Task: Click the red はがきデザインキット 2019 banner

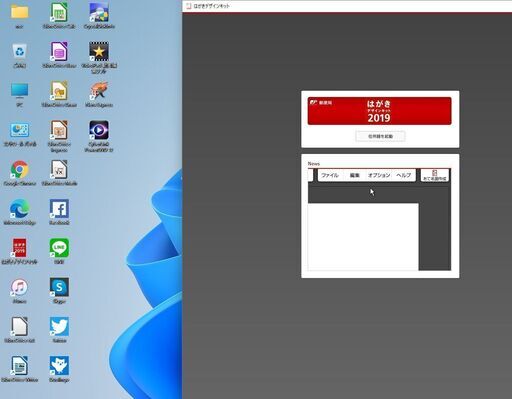Action: coord(379,111)
